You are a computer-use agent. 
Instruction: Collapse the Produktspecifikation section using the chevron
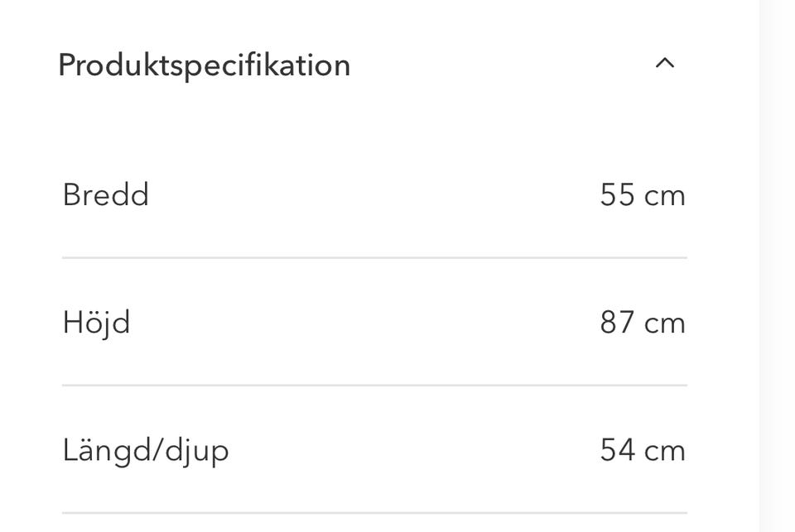[665, 64]
